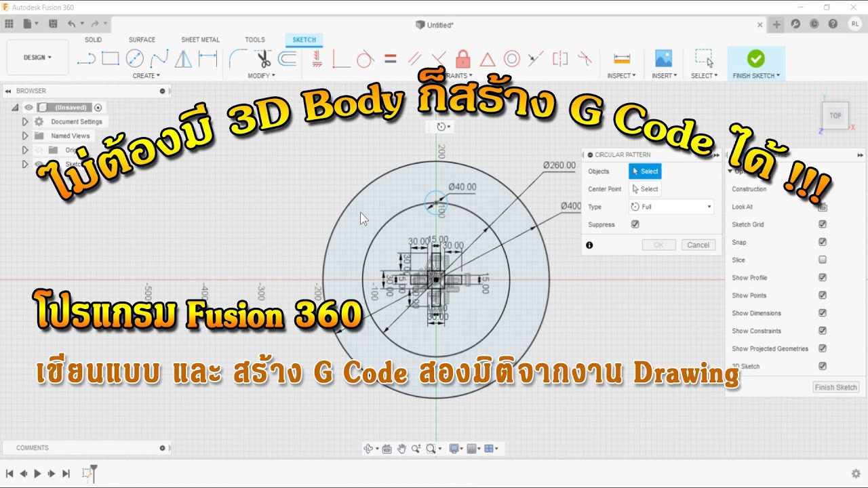
Task: Select the Offset tool
Action: [x=288, y=59]
